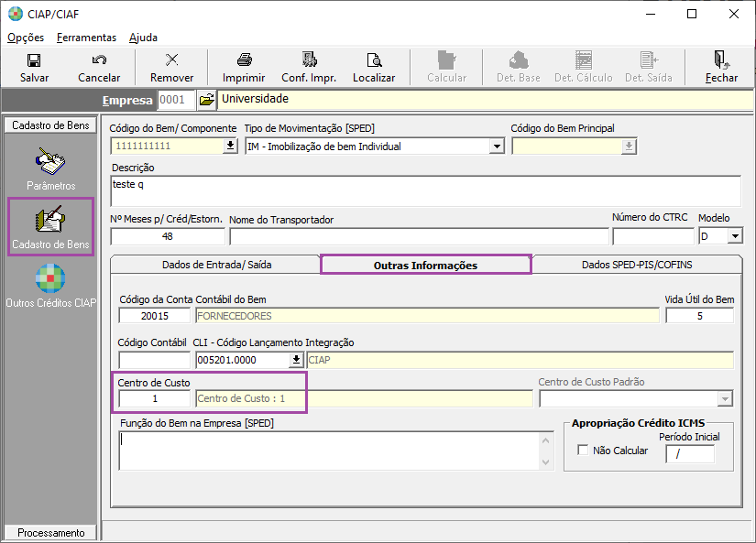Click the Descrição text field
This screenshot has width=756, height=543.
point(425,190)
